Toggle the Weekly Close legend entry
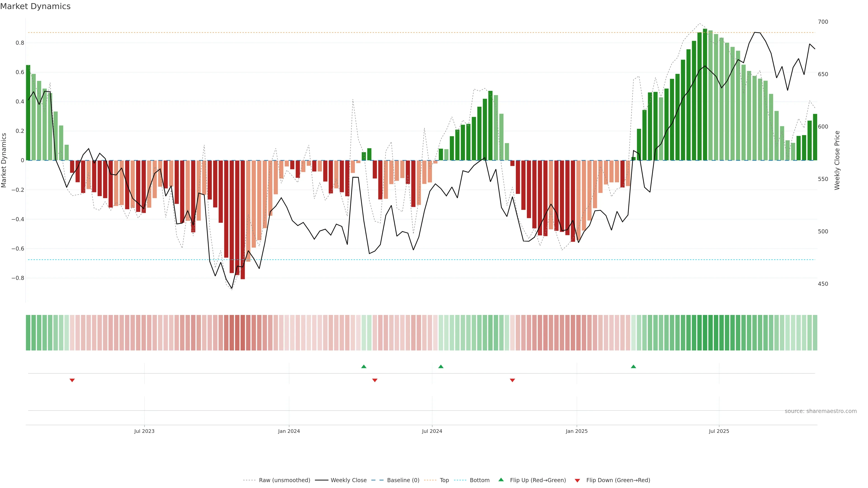Viewport: 868px width, 488px height. [348, 480]
